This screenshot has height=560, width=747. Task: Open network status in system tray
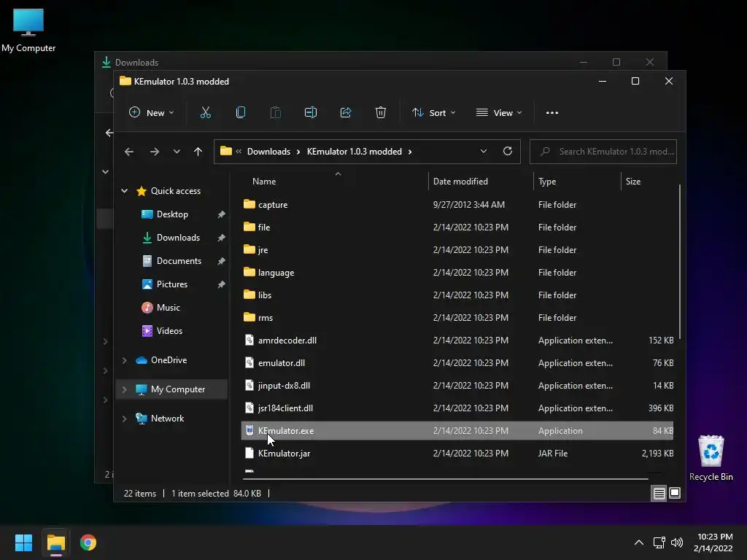pos(659,542)
